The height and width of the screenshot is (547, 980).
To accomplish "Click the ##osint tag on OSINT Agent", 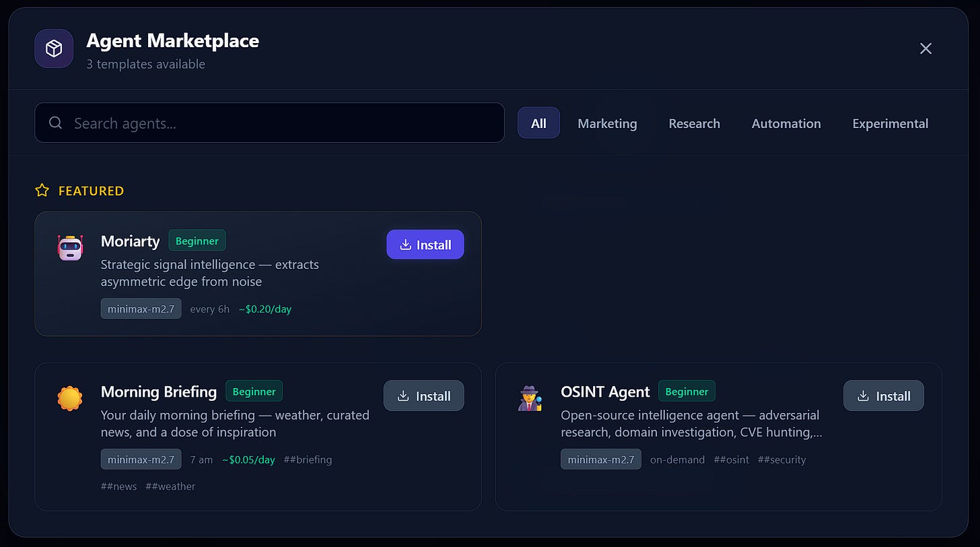I will coord(731,459).
